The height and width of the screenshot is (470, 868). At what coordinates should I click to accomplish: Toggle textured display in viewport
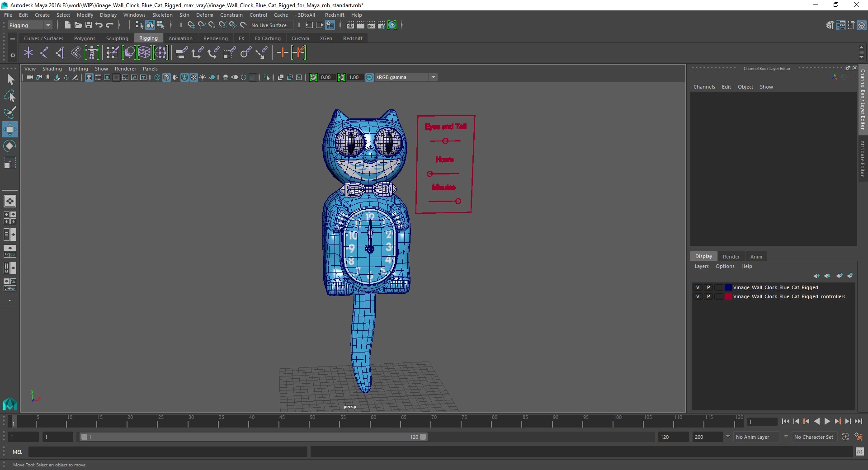pyautogui.click(x=193, y=77)
